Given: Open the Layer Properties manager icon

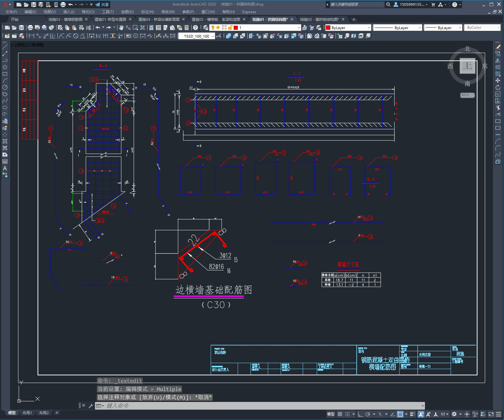Looking at the screenshot, I should click(206, 28).
